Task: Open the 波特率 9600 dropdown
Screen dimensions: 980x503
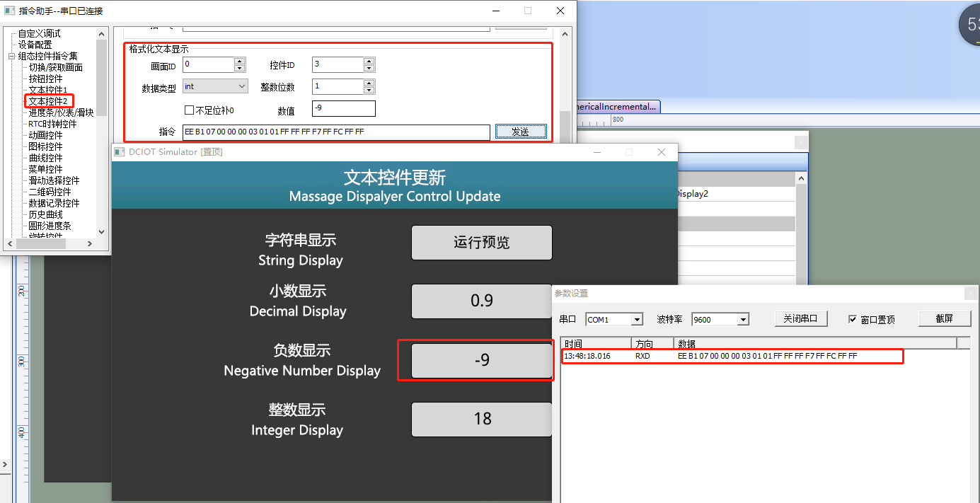Action: point(743,320)
